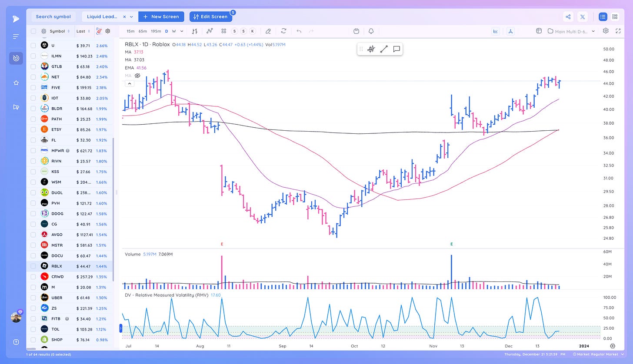Select the daily D timeframe
Screen dimensions: 633x364
point(167,31)
